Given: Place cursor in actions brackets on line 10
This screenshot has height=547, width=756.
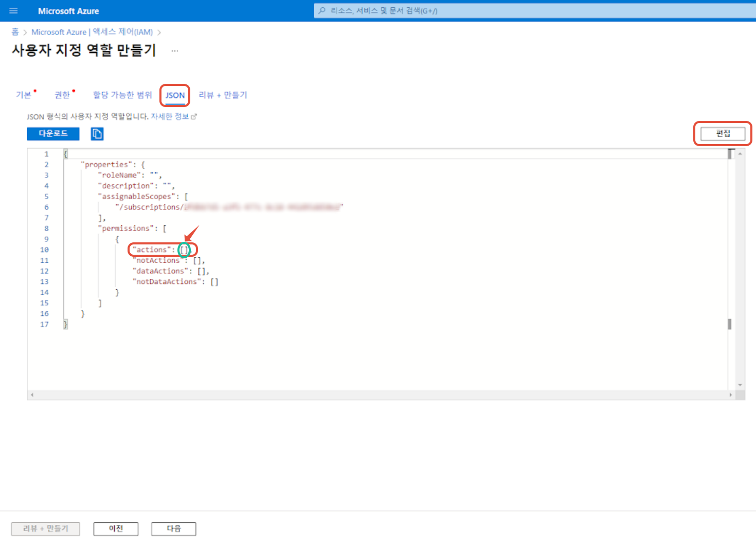Looking at the screenshot, I should point(184,250).
